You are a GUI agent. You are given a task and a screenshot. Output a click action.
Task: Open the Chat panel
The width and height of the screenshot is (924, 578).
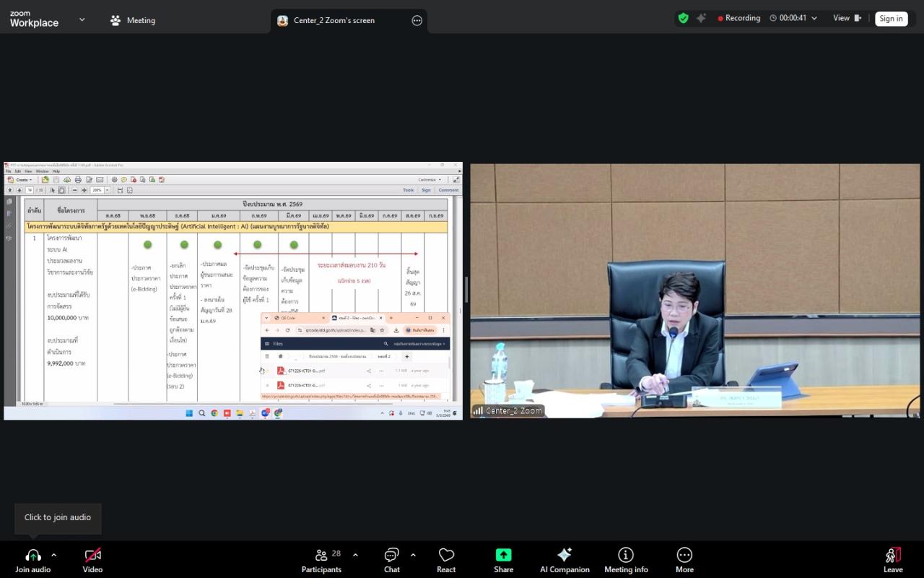[391, 555]
